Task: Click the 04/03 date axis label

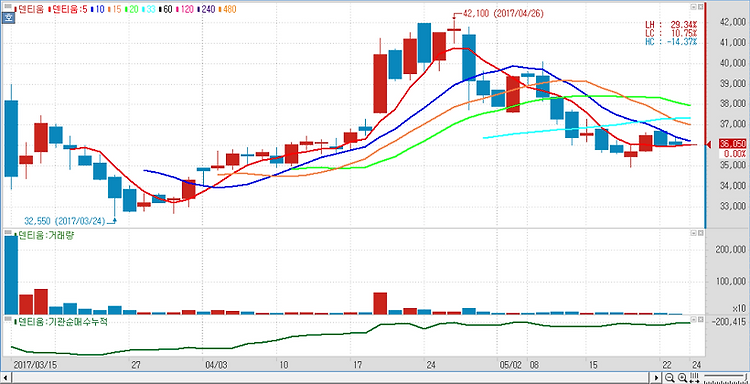Action: (x=215, y=365)
